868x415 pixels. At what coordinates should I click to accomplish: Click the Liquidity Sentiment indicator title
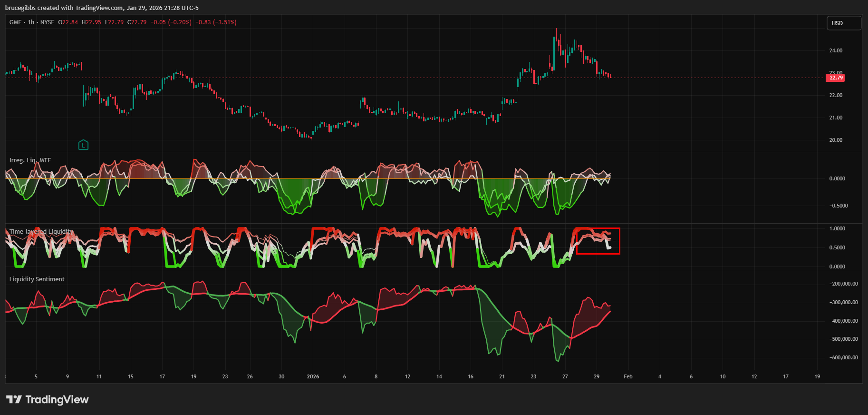(x=37, y=279)
